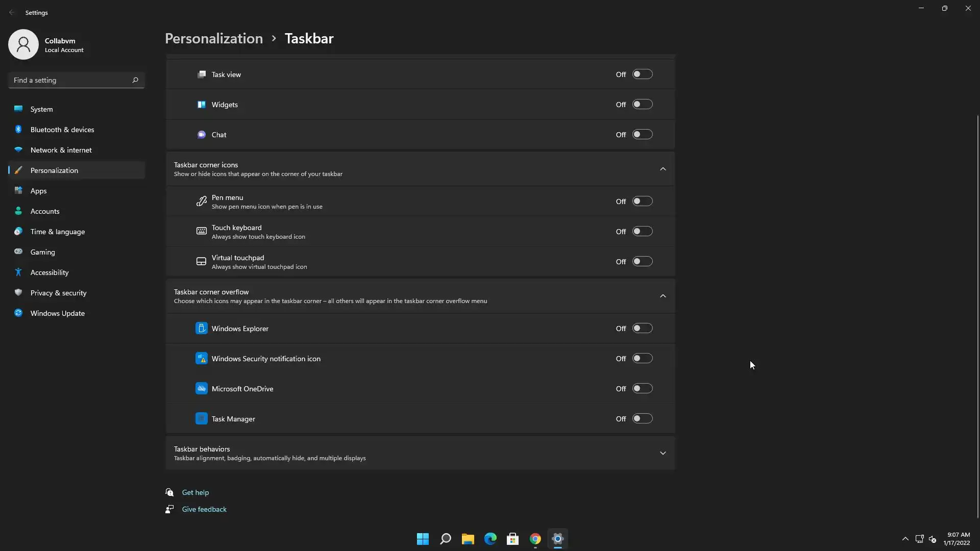Open File Explorer from the taskbar

[x=468, y=539]
